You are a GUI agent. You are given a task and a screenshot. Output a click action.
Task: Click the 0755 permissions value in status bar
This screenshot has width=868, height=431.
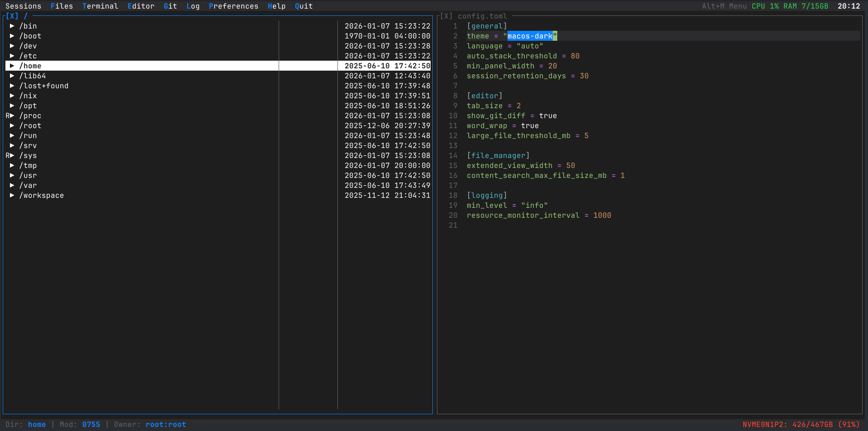[x=91, y=424]
